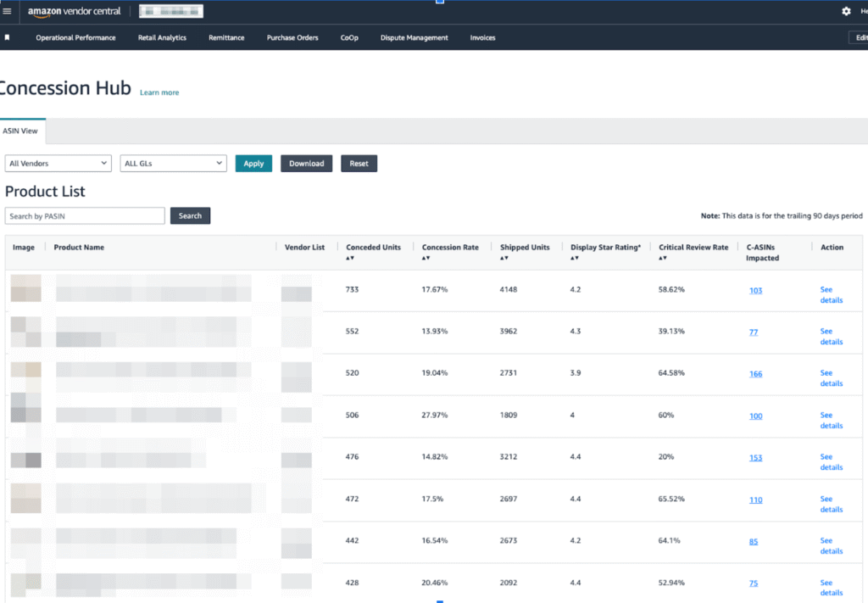This screenshot has width=868, height=603.
Task: Open the All Vendors dropdown
Action: click(58, 163)
